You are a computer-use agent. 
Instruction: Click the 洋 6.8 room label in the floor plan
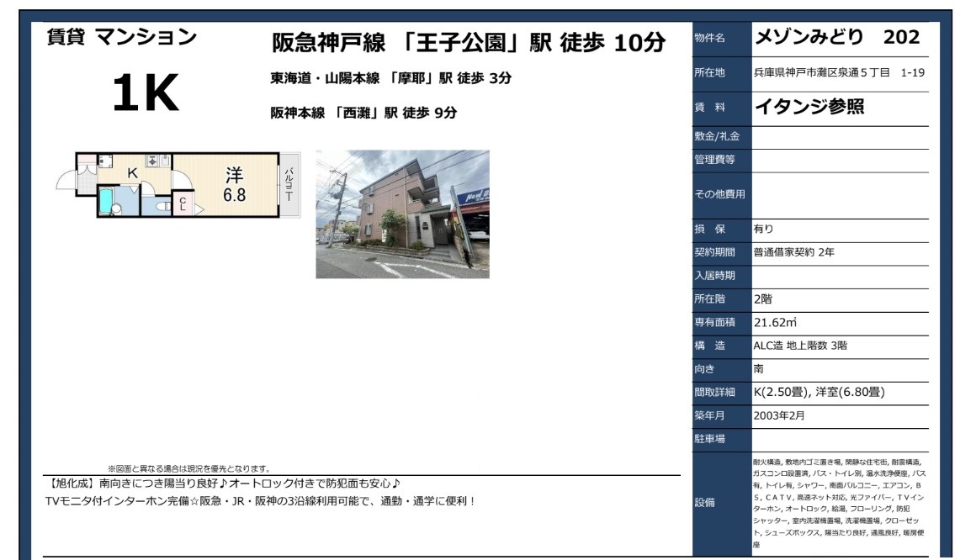(233, 186)
